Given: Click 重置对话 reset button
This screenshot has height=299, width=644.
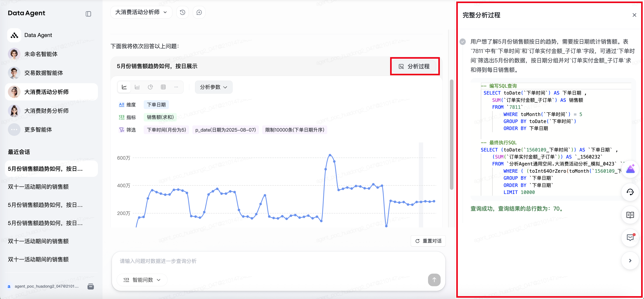Looking at the screenshot, I should 428,241.
